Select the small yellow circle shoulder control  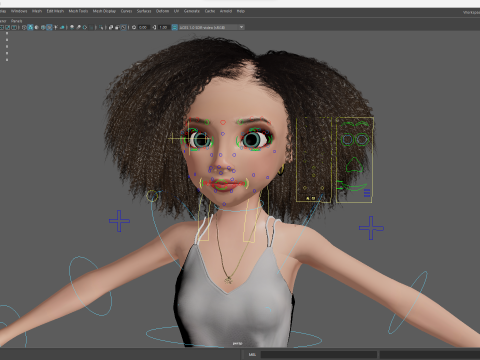152,196
